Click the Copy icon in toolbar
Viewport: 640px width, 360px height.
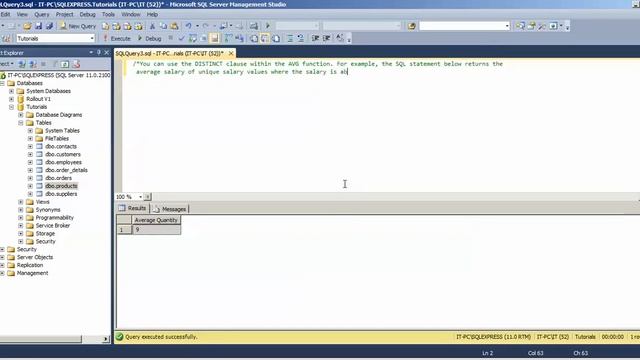[x=163, y=26]
